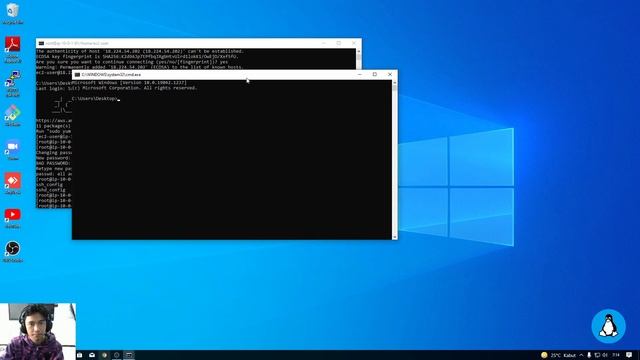Screen dimensions: 640x360
Task: Click the taskbar clock
Action: [616, 355]
